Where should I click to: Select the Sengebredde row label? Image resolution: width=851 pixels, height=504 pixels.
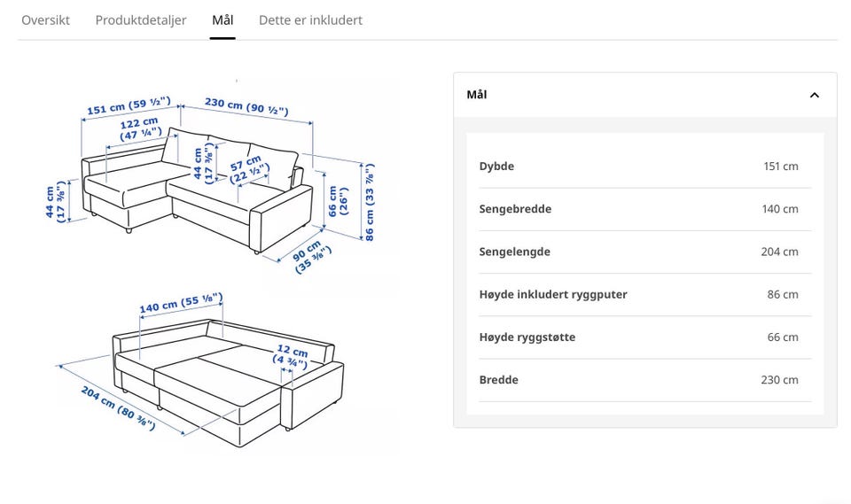pos(515,209)
